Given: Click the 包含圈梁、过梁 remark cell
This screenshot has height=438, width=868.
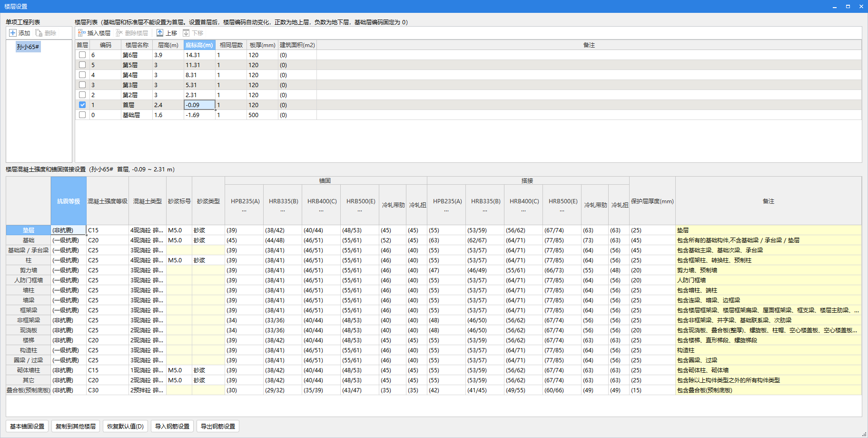Looking at the screenshot, I should pos(769,360).
